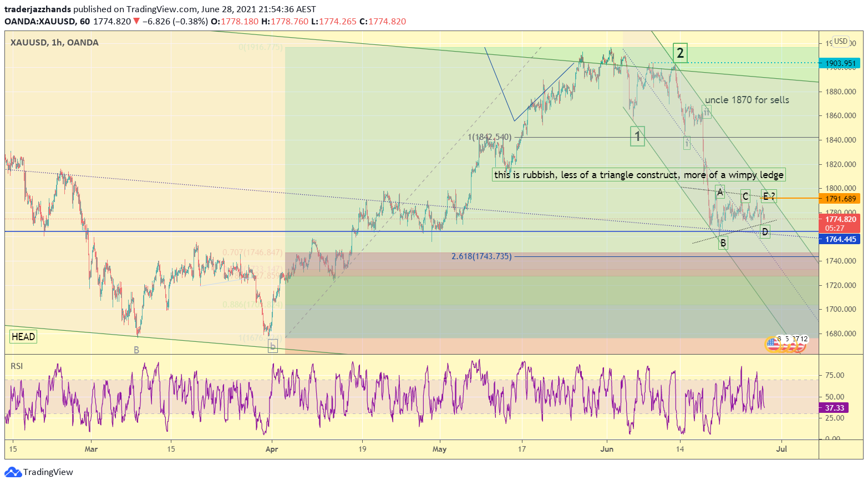Click the grey B label near March low
Image resolution: width=868 pixels, height=485 pixels.
coord(136,350)
